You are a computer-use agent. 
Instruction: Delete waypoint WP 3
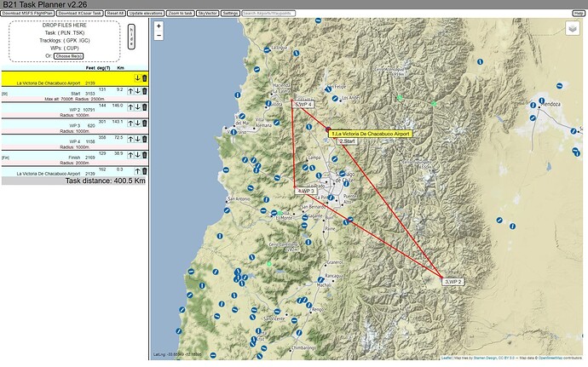pyautogui.click(x=144, y=123)
